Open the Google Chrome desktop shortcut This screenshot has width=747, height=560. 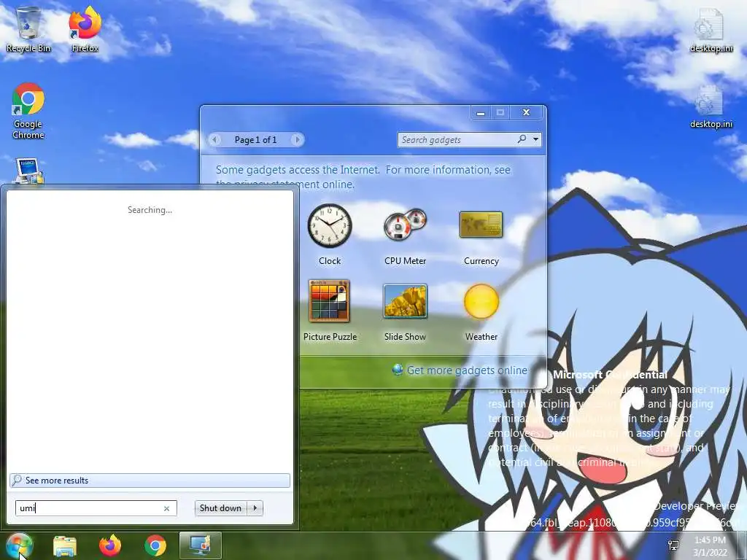pos(28,111)
